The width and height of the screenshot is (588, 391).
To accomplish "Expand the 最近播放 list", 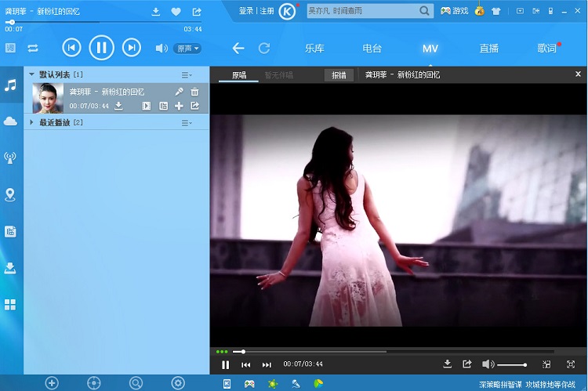I will (x=31, y=122).
